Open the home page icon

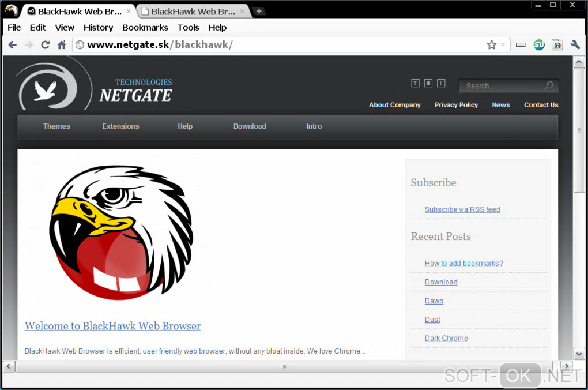(x=62, y=45)
